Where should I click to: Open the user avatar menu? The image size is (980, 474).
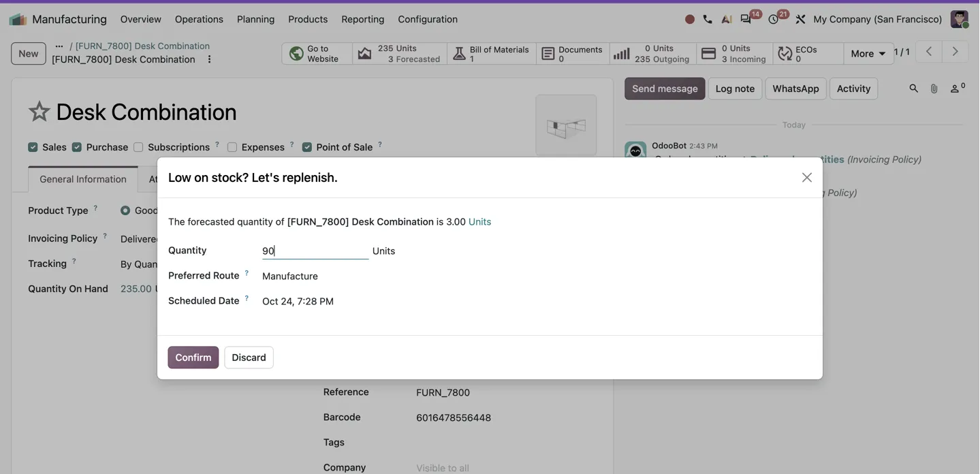[x=960, y=19]
